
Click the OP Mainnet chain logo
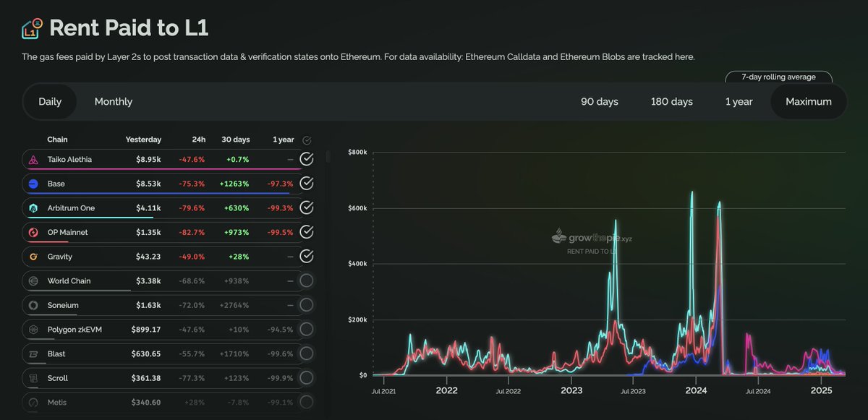33,233
